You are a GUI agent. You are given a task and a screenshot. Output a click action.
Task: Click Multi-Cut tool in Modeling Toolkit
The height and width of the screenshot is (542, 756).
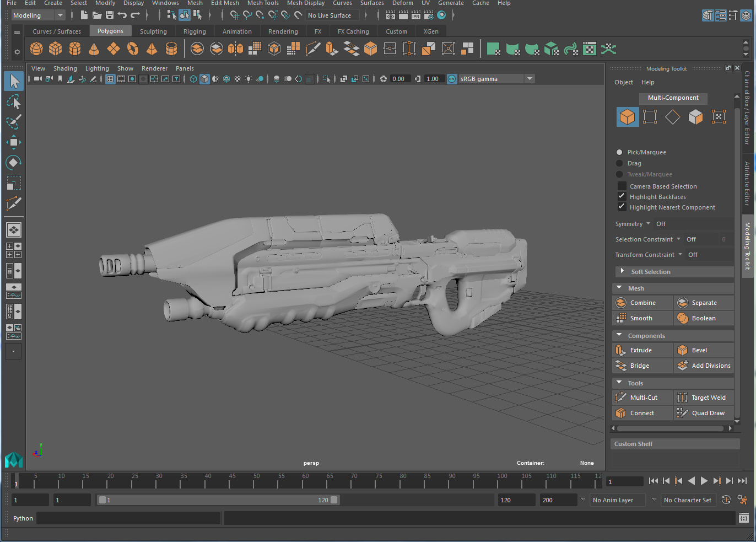[642, 398]
